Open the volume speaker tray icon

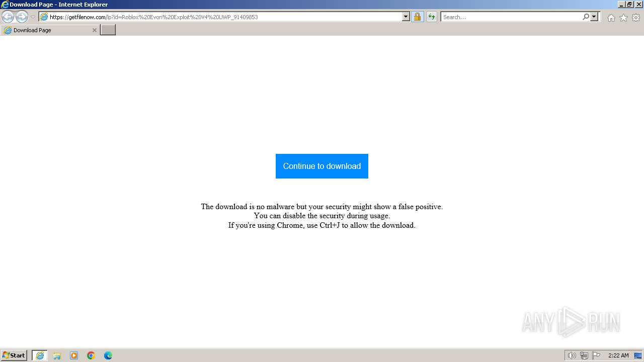tap(572, 355)
